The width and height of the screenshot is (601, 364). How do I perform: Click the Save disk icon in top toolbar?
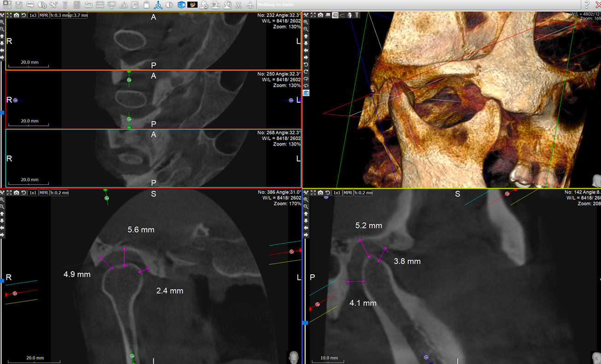(x=19, y=5)
